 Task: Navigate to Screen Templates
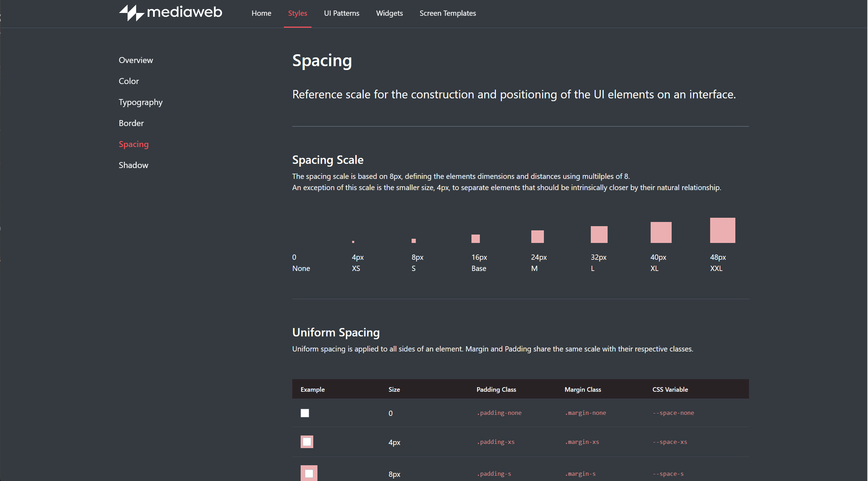pos(447,13)
